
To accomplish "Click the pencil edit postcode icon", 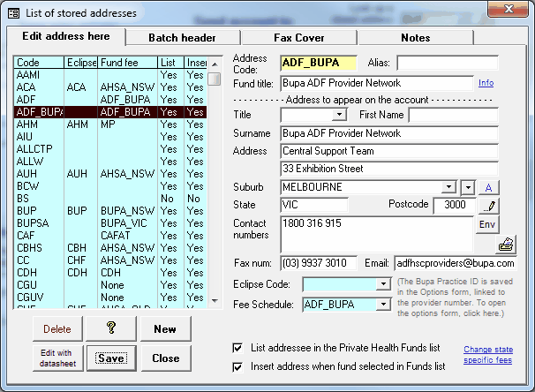I will [x=489, y=206].
